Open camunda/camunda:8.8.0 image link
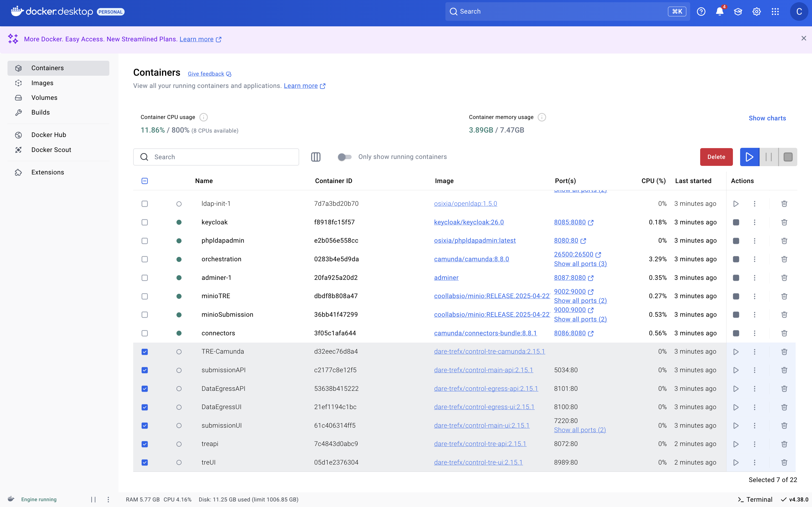 tap(471, 259)
